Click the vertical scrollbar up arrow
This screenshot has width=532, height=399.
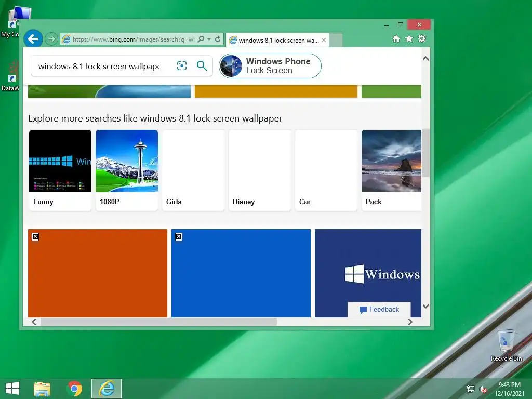(x=426, y=59)
